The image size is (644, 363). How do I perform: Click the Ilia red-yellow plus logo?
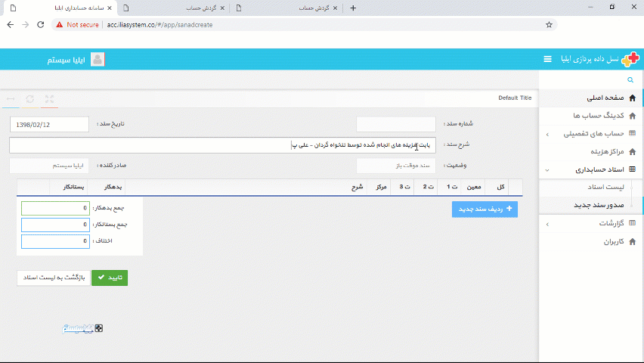pos(629,59)
